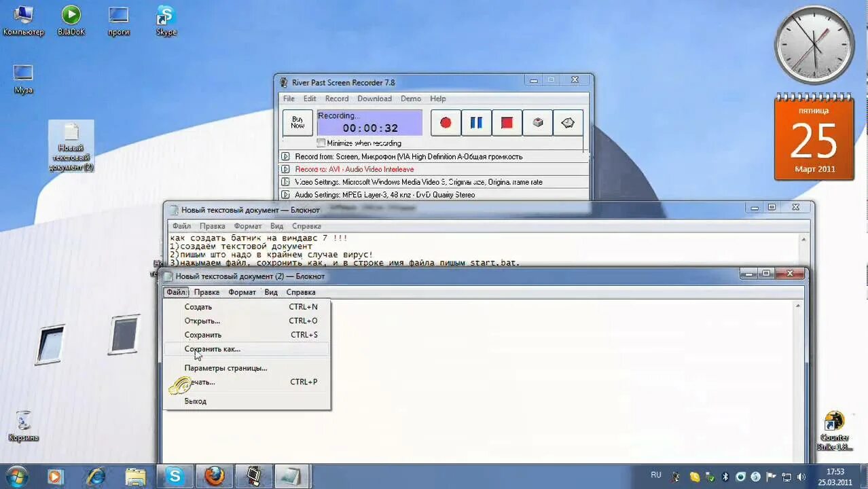Select Корзина recycle bin icon
Image resolution: width=868 pixels, height=489 pixels.
(x=23, y=426)
